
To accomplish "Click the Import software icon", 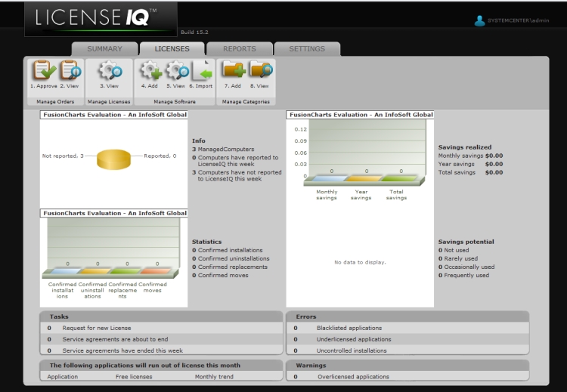I will [x=202, y=70].
